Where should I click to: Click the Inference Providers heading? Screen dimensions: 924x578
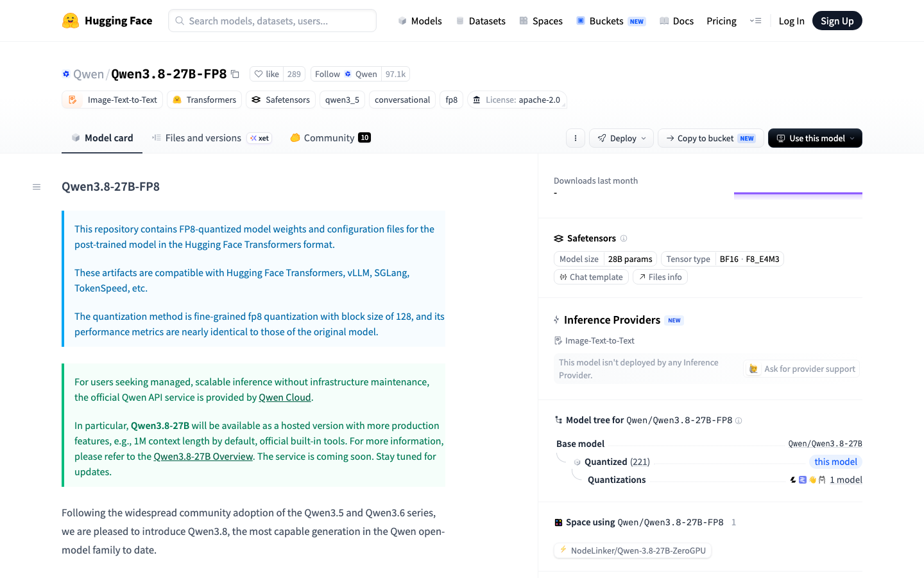pos(612,320)
